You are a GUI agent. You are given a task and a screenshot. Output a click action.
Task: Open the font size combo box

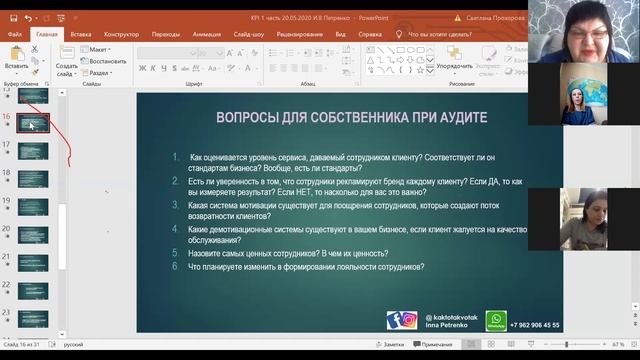point(211,53)
